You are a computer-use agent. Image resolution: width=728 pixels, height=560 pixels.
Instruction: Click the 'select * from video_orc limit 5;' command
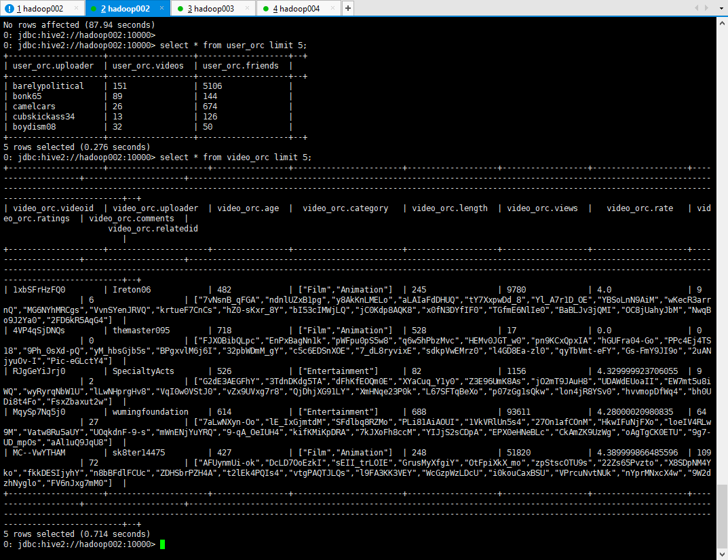pyautogui.click(x=236, y=157)
